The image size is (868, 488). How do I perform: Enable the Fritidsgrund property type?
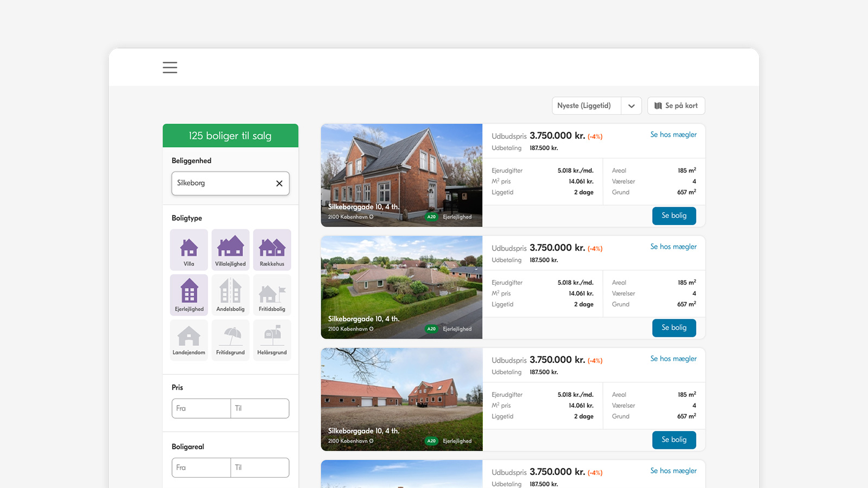pyautogui.click(x=231, y=340)
